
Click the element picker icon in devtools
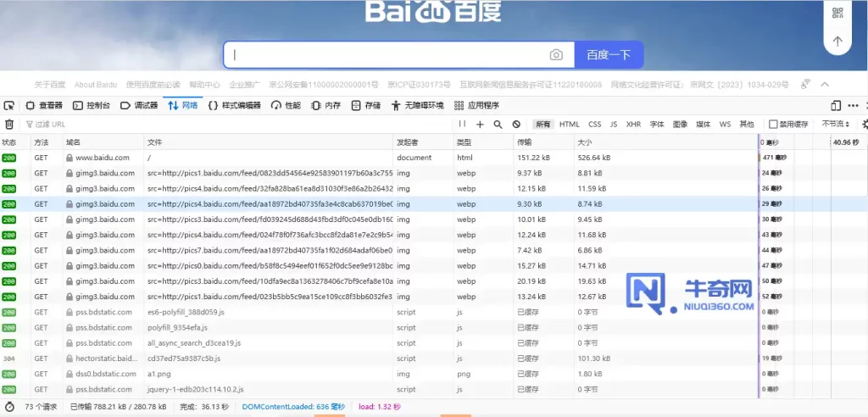[x=8, y=105]
